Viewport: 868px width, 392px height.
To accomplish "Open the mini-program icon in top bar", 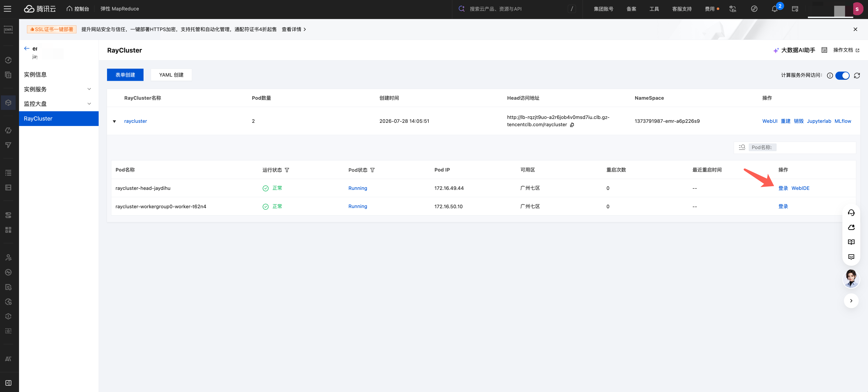I will coord(754,9).
